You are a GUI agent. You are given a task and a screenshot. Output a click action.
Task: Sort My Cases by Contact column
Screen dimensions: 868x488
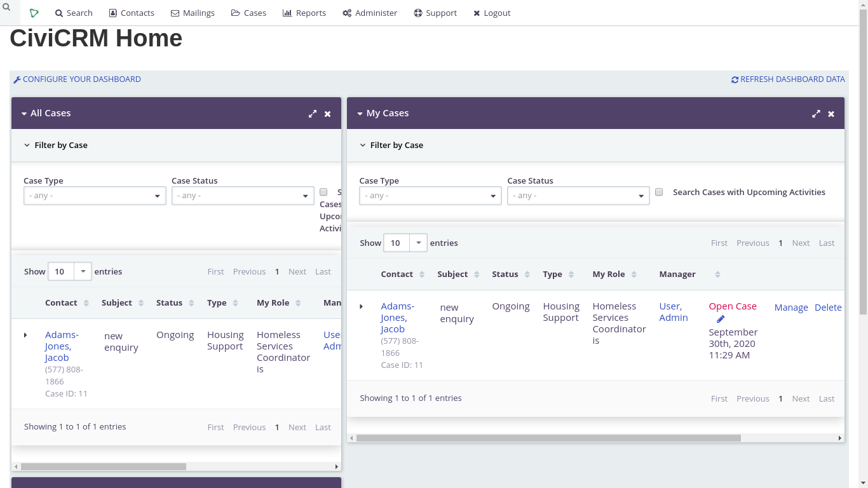(x=403, y=274)
